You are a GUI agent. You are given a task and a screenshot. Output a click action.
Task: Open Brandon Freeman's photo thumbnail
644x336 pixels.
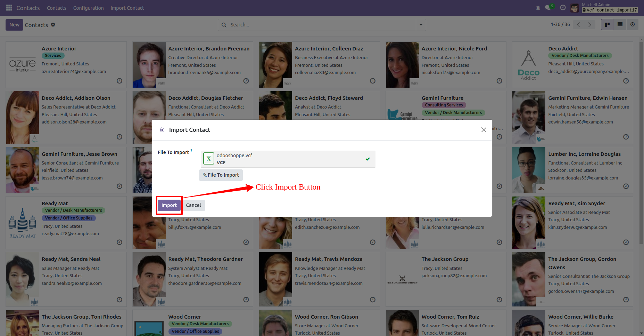149,65
